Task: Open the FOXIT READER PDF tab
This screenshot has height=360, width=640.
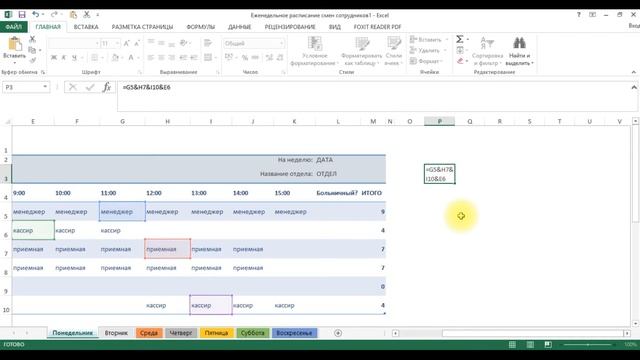Action: tap(377, 27)
